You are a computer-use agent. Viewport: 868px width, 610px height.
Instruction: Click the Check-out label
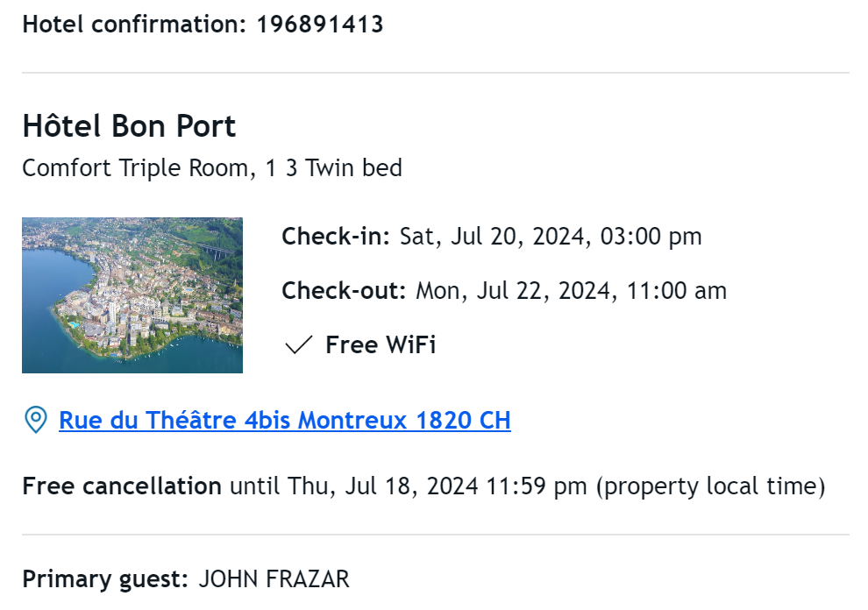click(x=345, y=291)
